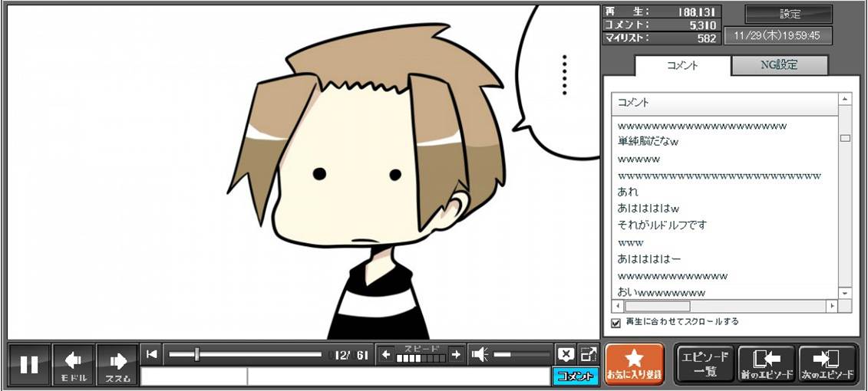
Task: Decrease playback speed with left arrow
Action: pos(387,354)
